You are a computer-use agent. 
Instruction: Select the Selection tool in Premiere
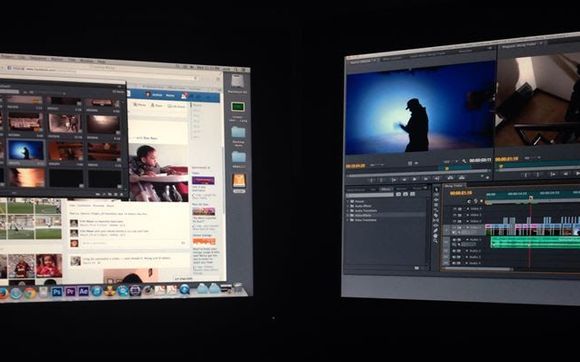[436, 190]
